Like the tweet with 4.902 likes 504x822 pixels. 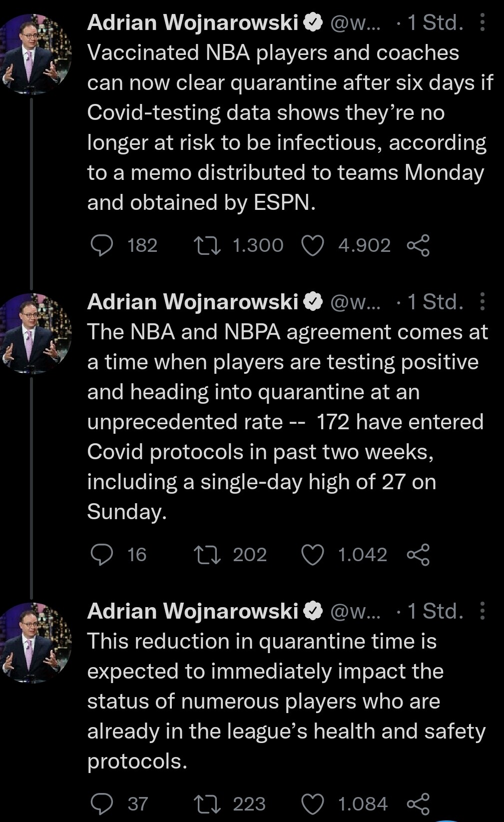(313, 245)
